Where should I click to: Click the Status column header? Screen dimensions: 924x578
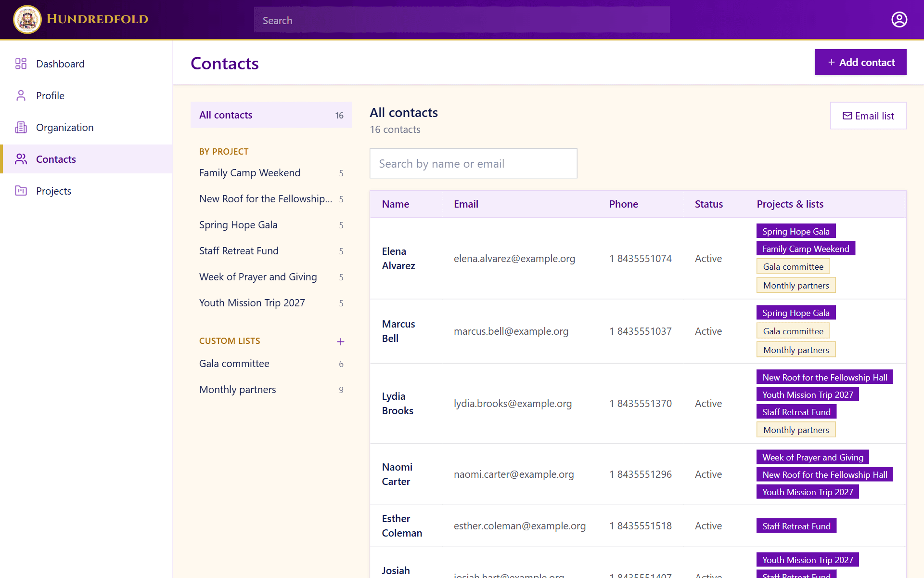tap(708, 204)
